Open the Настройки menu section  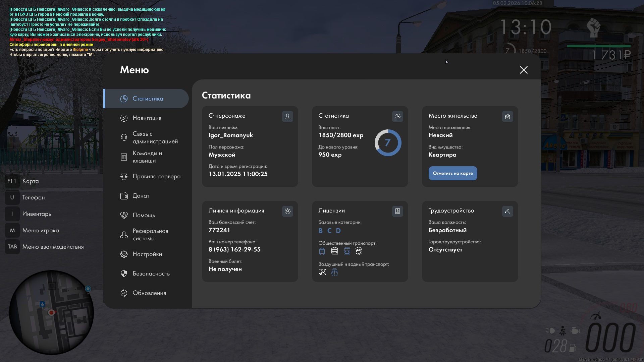[x=147, y=254]
